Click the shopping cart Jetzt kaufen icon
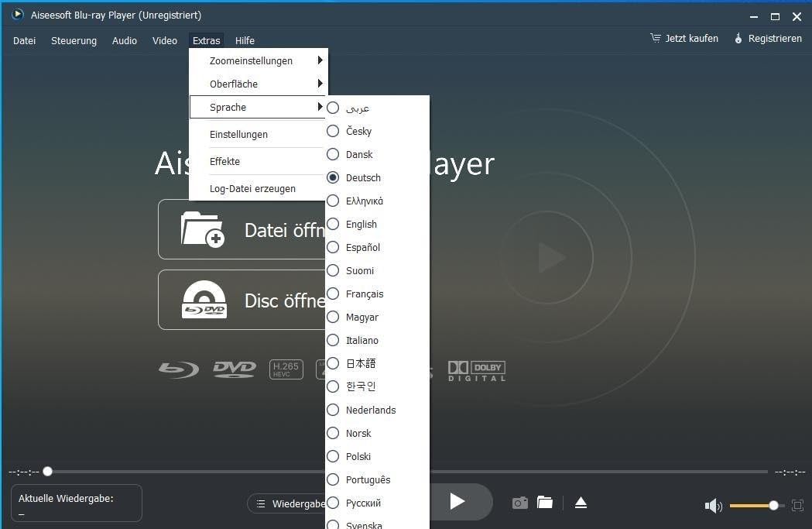The width and height of the screenshot is (812, 529). pos(656,38)
